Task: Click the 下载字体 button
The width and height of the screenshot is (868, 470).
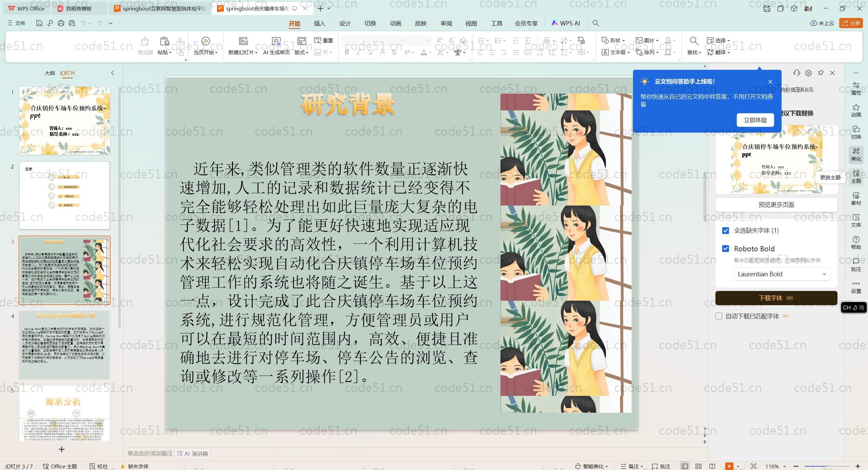Action: pos(776,298)
